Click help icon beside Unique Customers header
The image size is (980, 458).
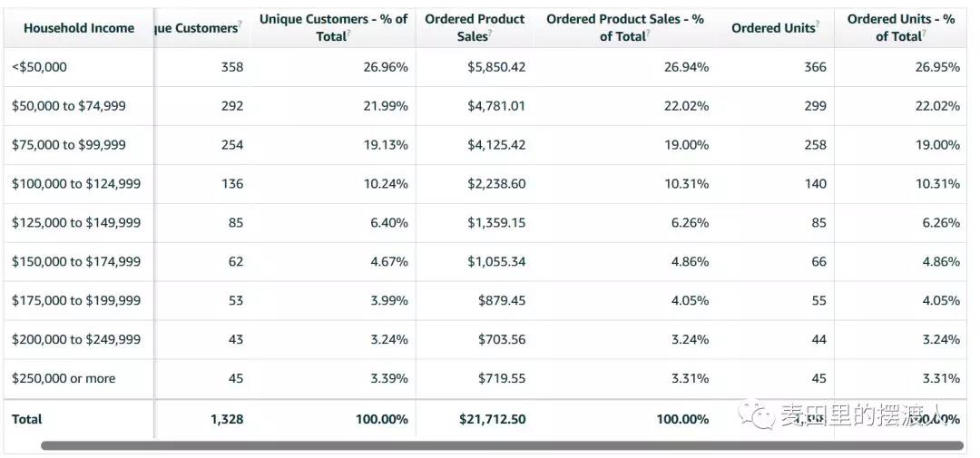coord(240,24)
